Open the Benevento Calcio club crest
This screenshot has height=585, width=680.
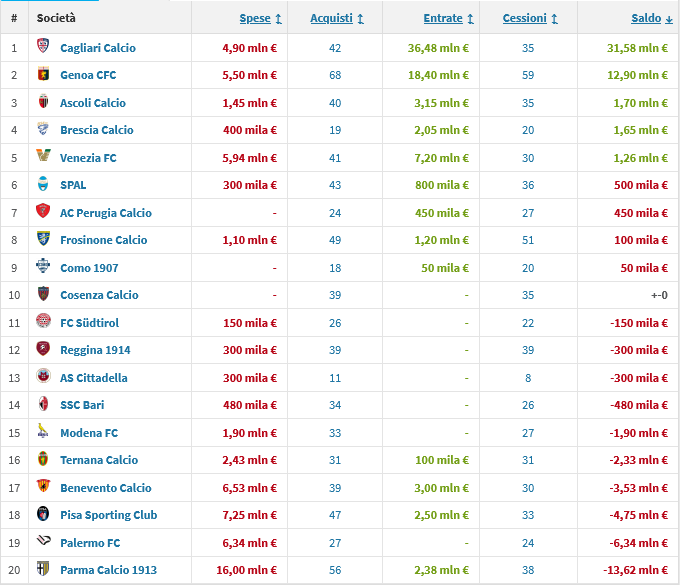point(43,486)
